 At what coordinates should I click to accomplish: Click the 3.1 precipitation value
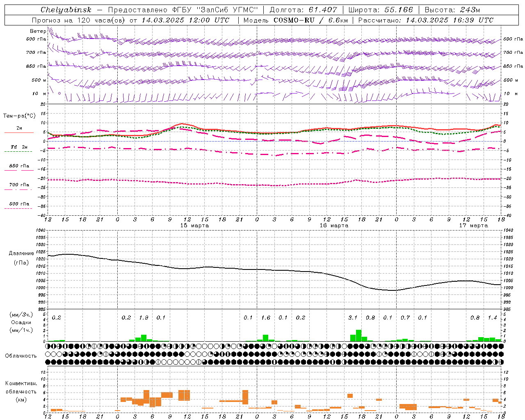pyautogui.click(x=353, y=317)
